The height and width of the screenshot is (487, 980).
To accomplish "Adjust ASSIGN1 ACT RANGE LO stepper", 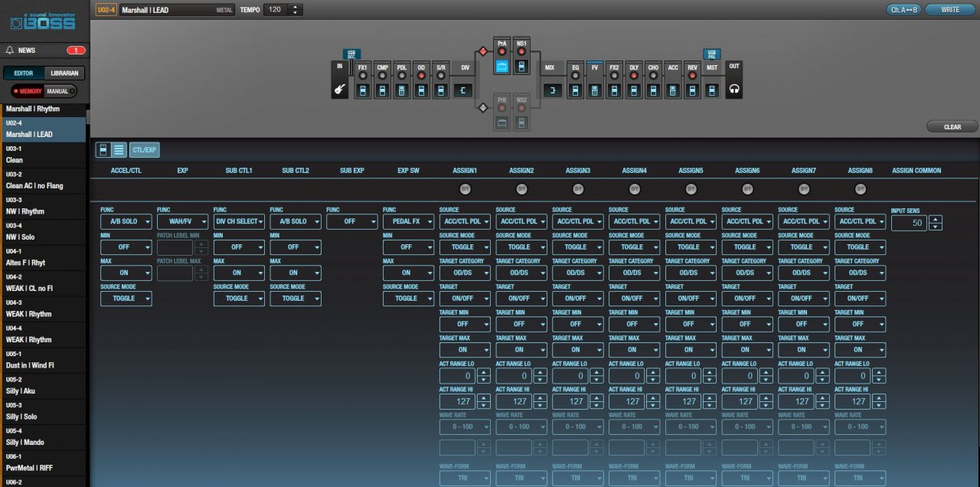I will [483, 376].
